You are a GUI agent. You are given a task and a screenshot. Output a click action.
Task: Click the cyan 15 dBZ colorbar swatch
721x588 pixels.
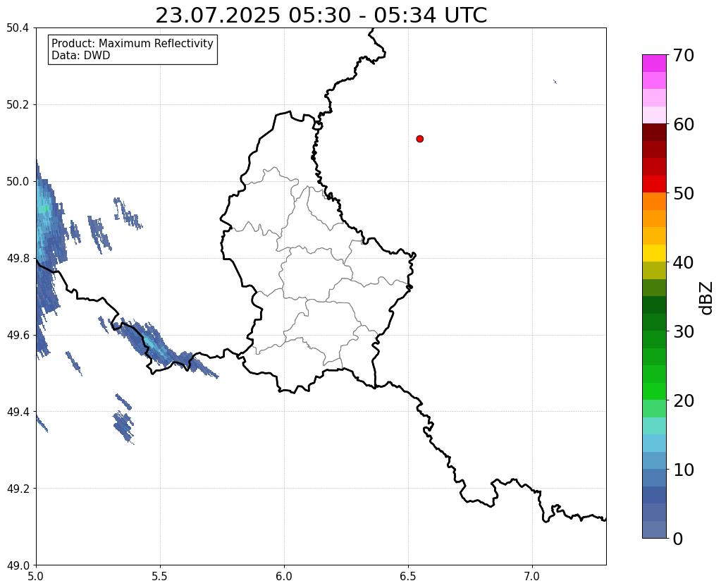tap(654, 426)
